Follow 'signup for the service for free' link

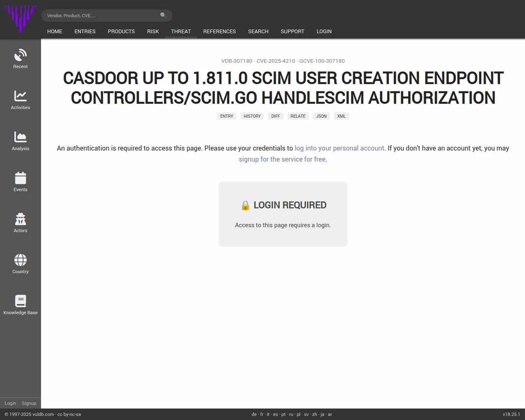coord(282,159)
